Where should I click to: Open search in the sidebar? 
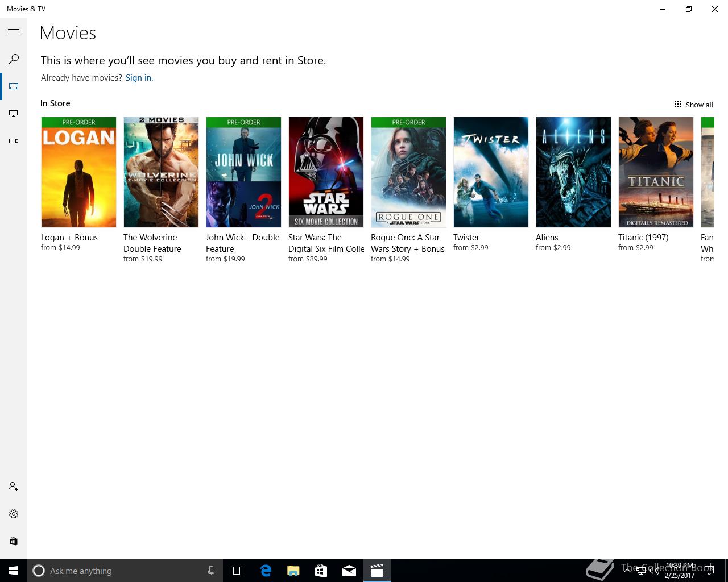click(x=14, y=59)
